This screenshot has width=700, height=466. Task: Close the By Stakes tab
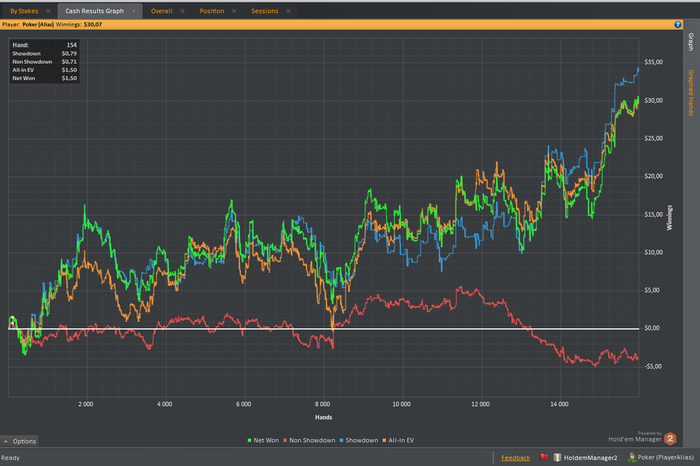click(49, 10)
